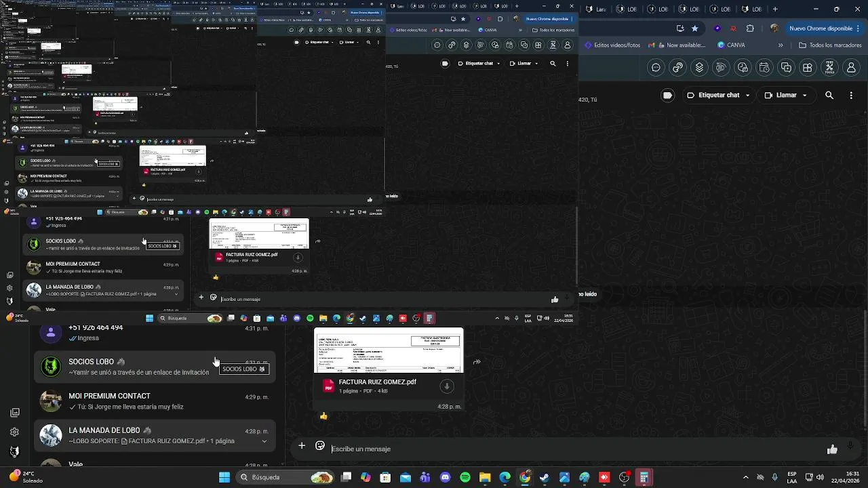
Task: Open the 24°C Soleado weather widget on main taskbar
Action: pos(26,477)
